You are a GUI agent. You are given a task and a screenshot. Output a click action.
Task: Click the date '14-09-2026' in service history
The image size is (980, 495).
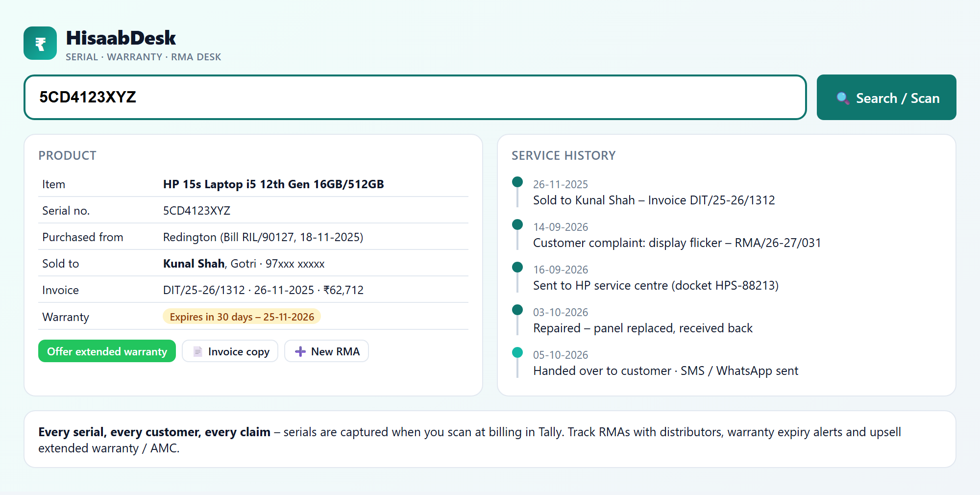pos(561,227)
